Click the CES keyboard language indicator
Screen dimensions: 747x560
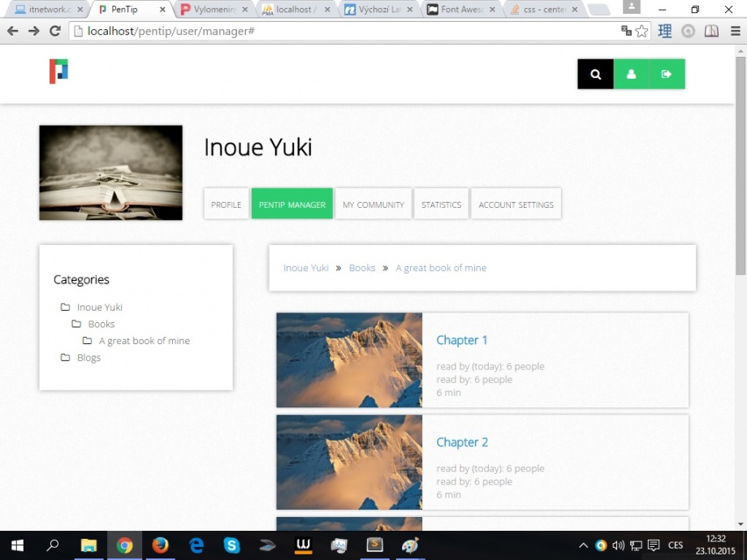[676, 545]
